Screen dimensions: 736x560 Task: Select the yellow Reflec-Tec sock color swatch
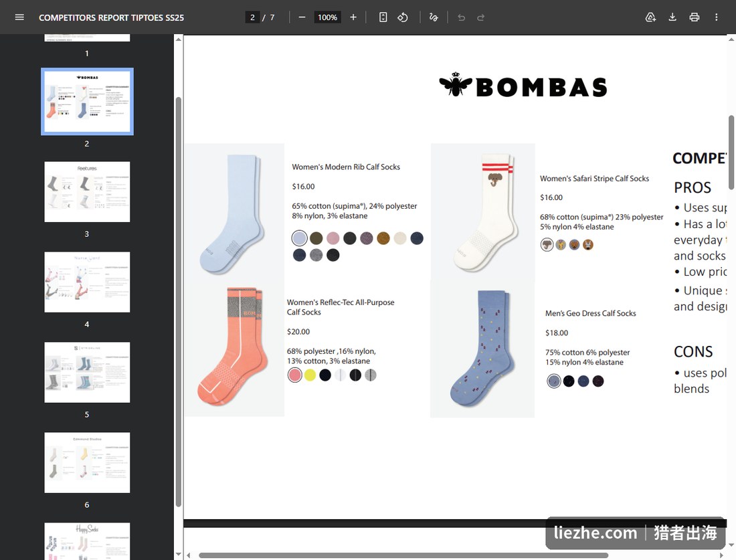[x=310, y=375]
